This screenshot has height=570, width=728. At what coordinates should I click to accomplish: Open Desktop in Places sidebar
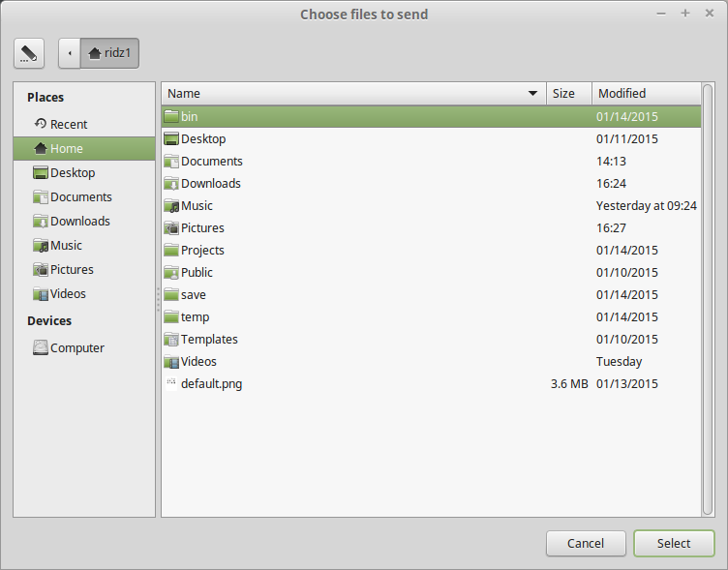pos(84,172)
